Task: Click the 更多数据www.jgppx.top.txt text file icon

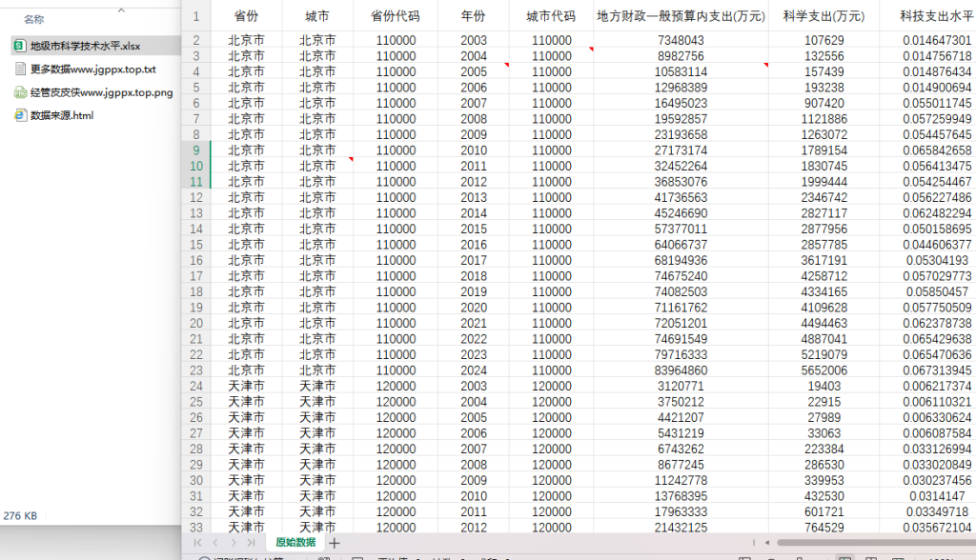Action: pyautogui.click(x=20, y=70)
